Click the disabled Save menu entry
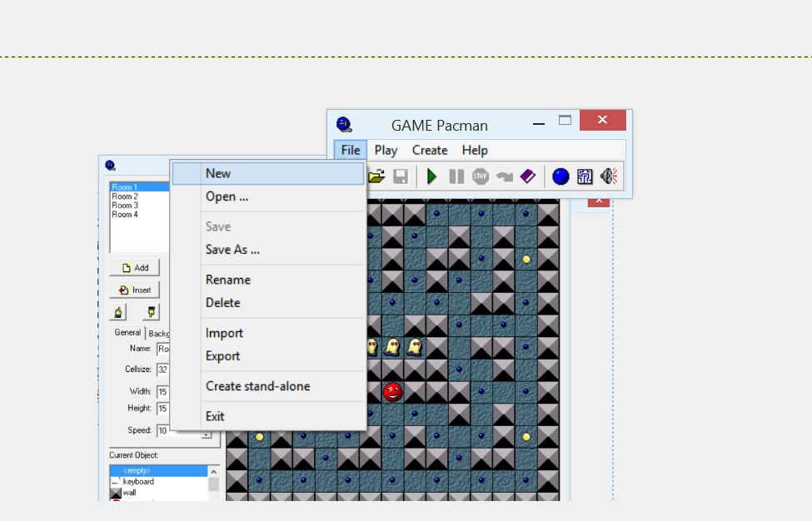Viewport: 812px width, 521px height. (268, 226)
